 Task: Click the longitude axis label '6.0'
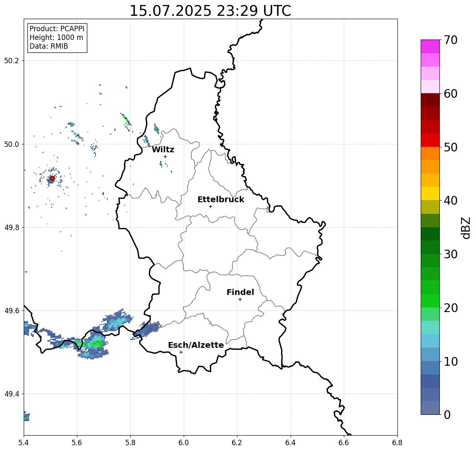pyautogui.click(x=184, y=443)
